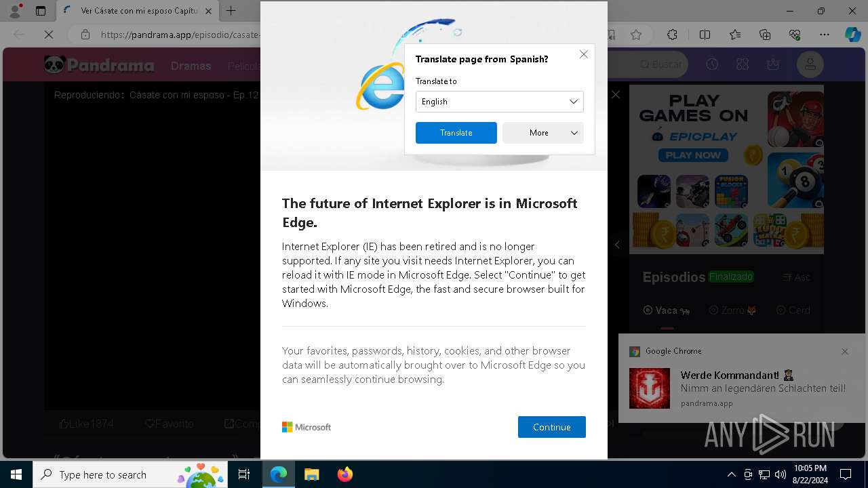Open the Translate to language dropdown
The height and width of the screenshot is (488, 868).
click(499, 102)
